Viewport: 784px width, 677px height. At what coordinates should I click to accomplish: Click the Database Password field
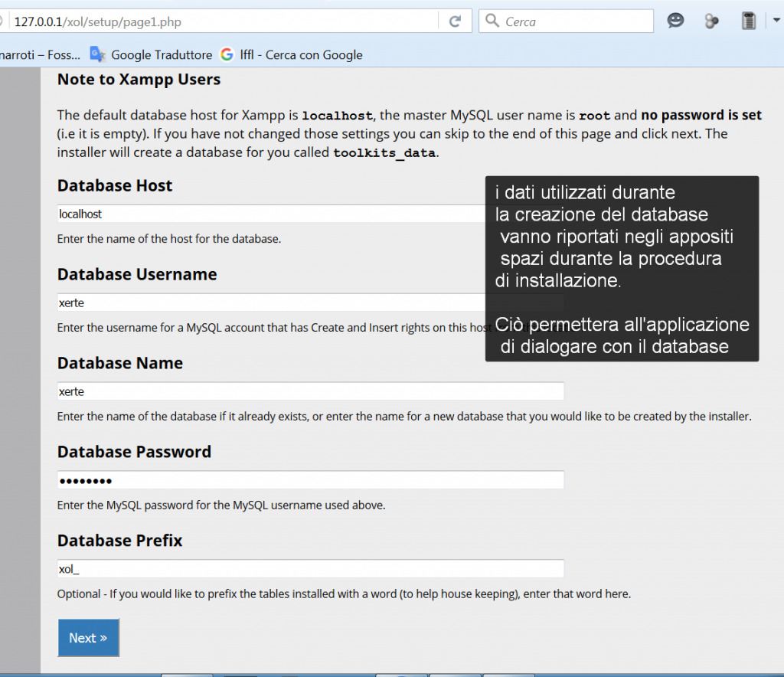[x=311, y=480]
